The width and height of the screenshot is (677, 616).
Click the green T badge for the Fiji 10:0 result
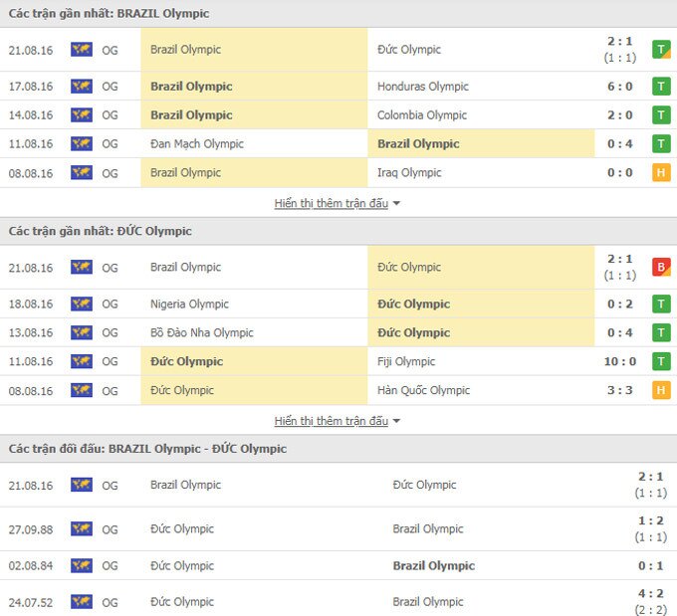point(660,361)
